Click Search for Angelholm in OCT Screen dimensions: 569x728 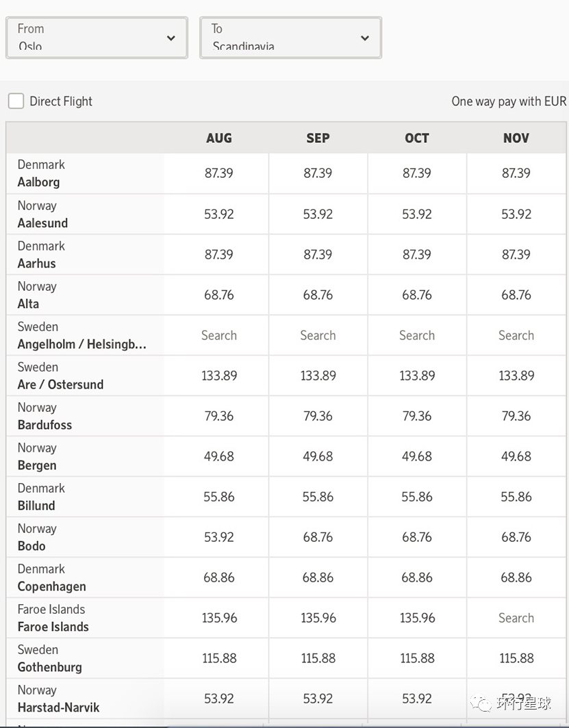click(416, 335)
